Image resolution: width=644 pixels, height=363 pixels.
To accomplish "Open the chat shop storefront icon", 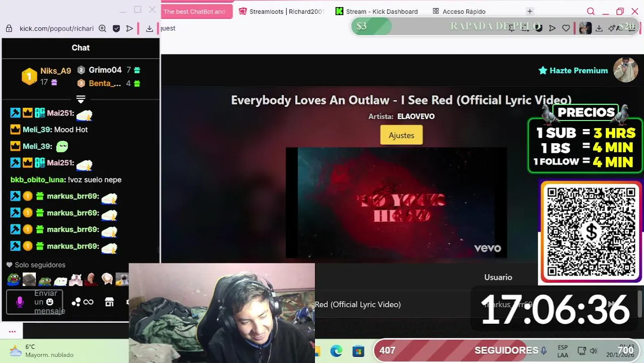I will point(109,302).
